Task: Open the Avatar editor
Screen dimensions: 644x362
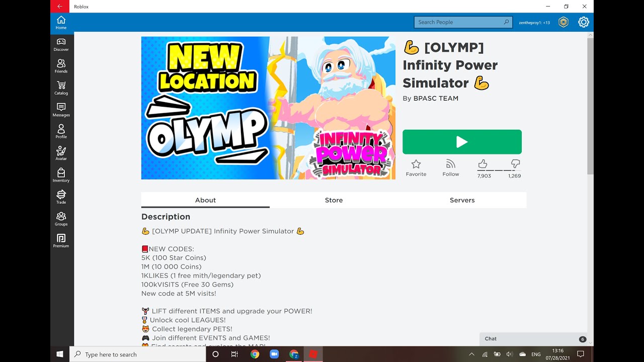Action: pos(61,153)
